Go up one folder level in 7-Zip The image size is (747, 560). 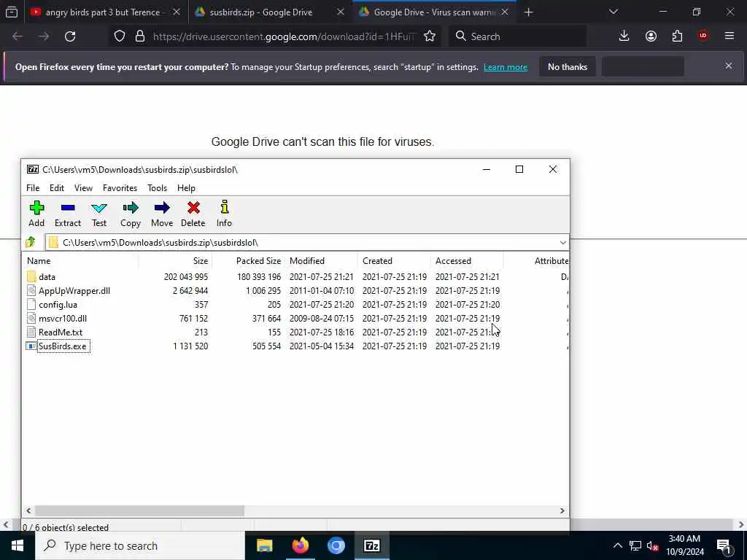point(31,242)
